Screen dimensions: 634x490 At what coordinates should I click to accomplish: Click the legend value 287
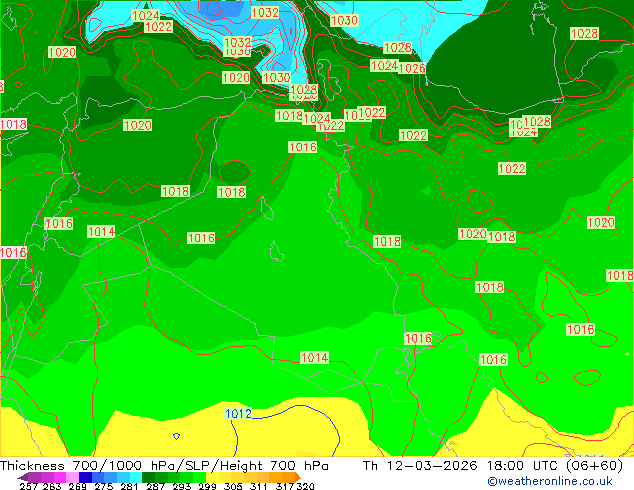155,486
